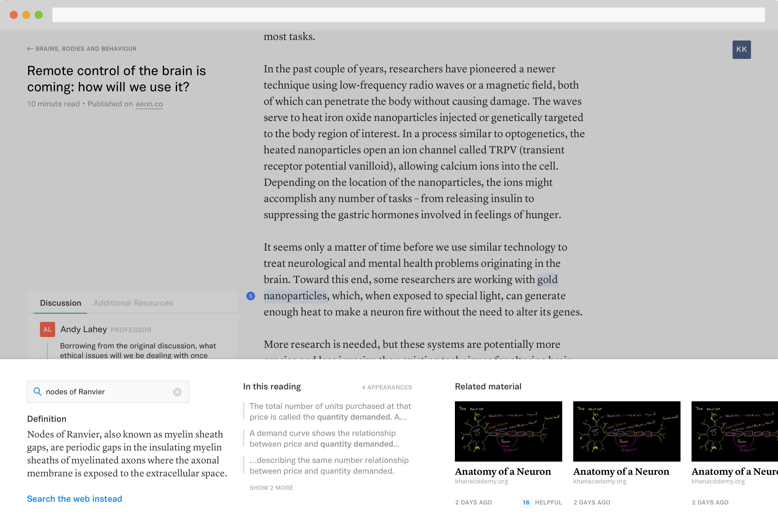Click the Andy Lahey name in discussion
The height and width of the screenshot is (532, 778).
[84, 329]
